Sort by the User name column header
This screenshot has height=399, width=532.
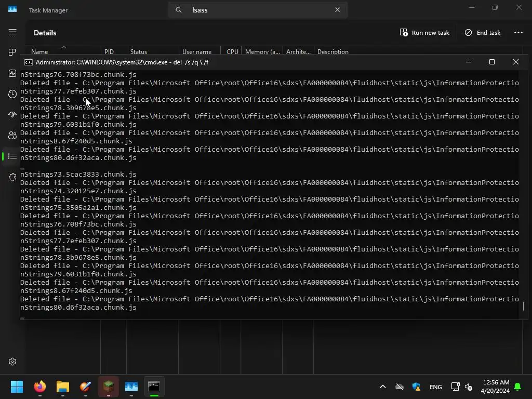[197, 51]
